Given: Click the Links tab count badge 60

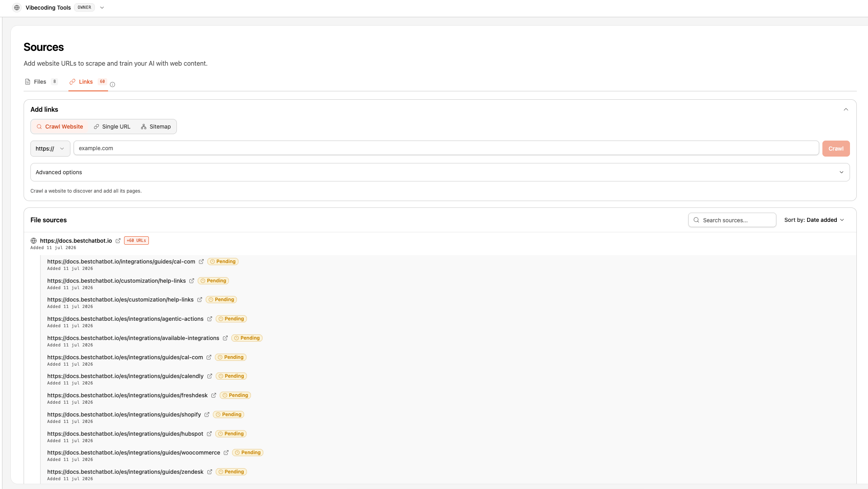Looking at the screenshot, I should [x=102, y=82].
